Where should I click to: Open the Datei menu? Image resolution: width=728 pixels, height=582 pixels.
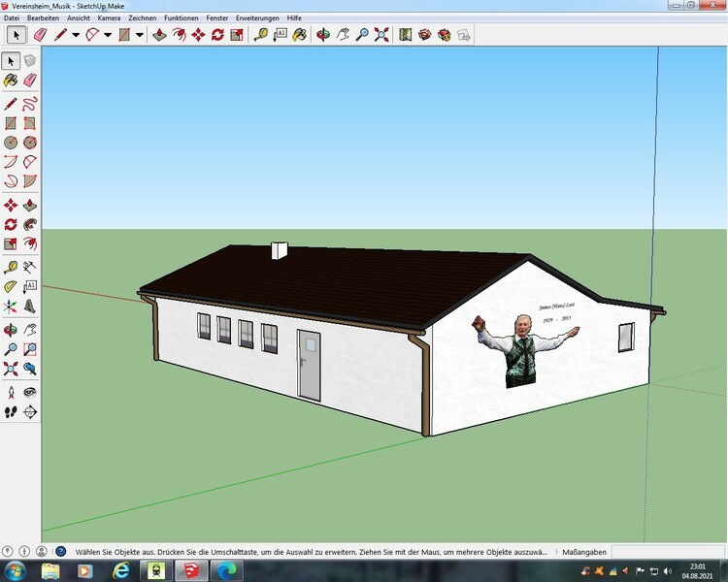[x=12, y=18]
